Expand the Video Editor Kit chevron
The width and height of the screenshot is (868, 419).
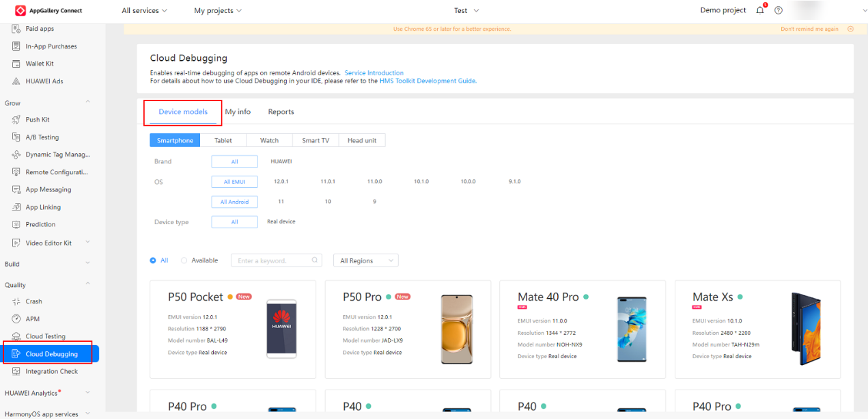[x=87, y=243]
